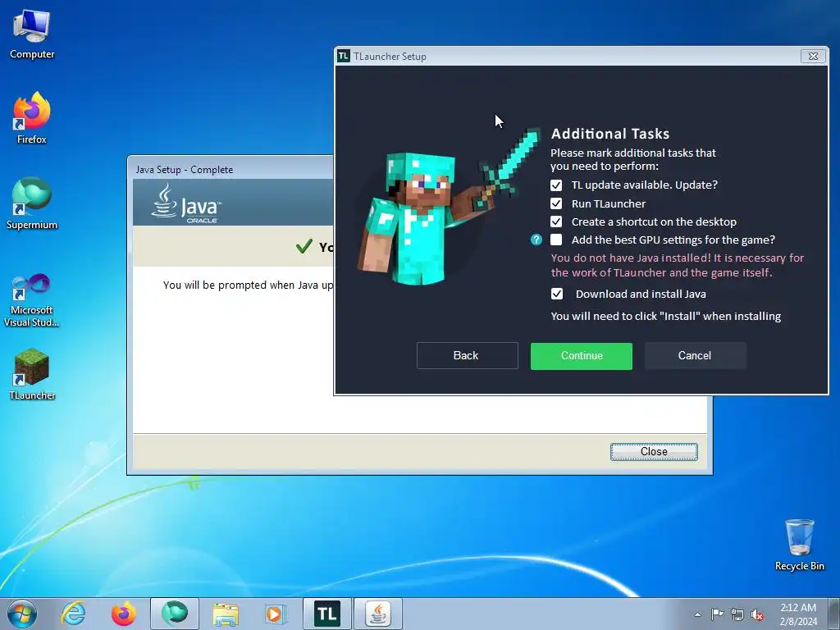The width and height of the screenshot is (840, 630).
Task: Uncheck Create a shortcut on the desktop
Action: pos(556,221)
